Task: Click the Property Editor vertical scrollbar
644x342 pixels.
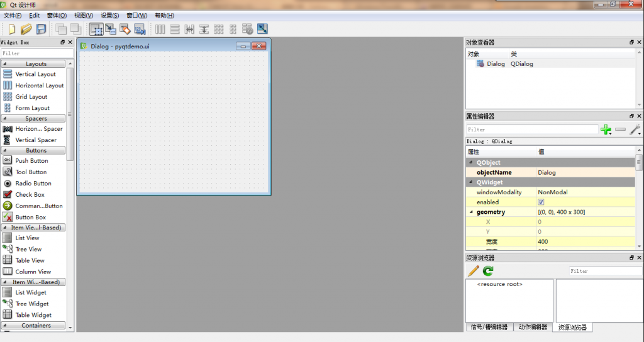Action: (x=640, y=201)
